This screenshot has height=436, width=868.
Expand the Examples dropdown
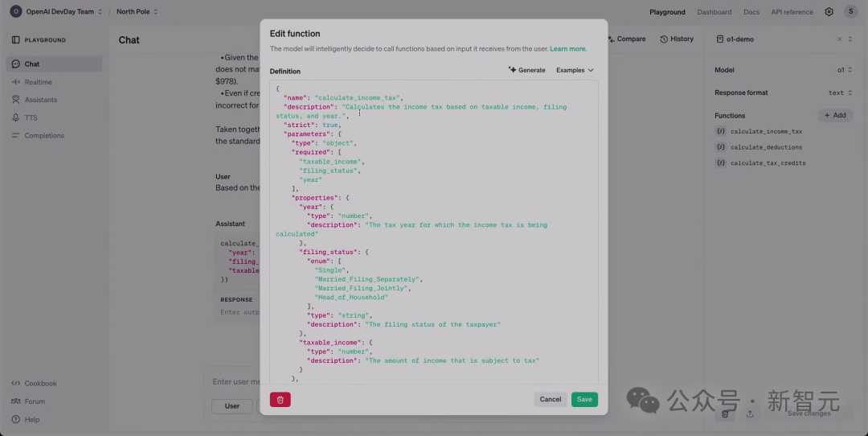575,70
